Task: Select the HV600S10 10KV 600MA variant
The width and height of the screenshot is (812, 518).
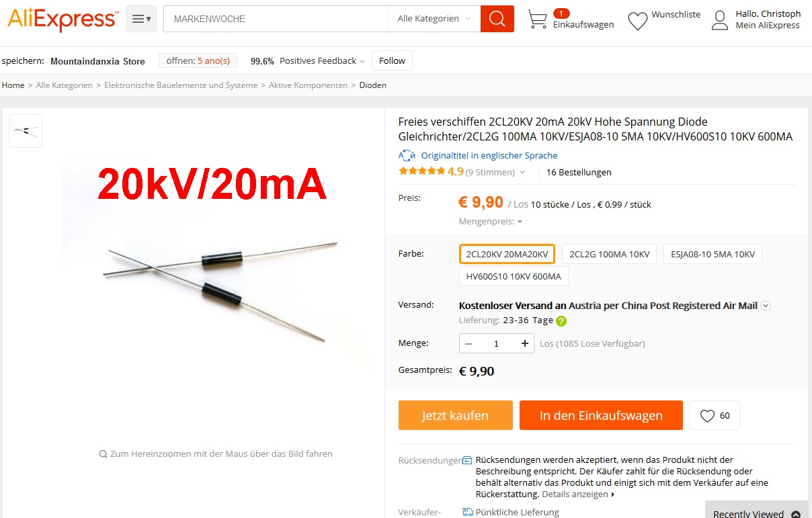Action: [x=514, y=276]
